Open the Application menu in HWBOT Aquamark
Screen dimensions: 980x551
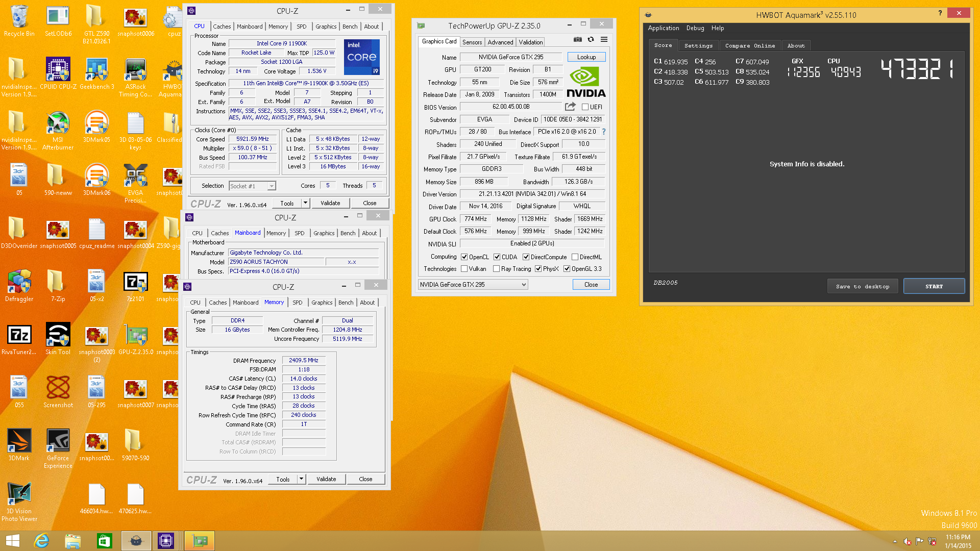664,28
